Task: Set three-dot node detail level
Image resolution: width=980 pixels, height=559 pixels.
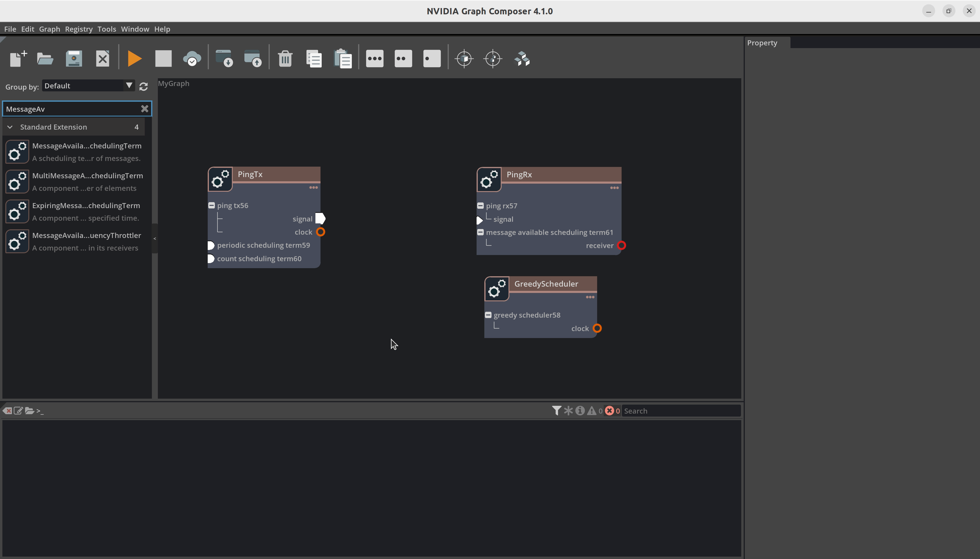Action: coord(375,59)
